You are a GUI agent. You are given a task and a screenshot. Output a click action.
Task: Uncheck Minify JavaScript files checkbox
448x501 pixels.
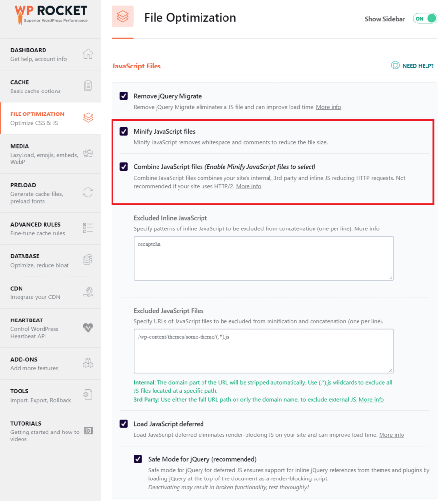124,131
